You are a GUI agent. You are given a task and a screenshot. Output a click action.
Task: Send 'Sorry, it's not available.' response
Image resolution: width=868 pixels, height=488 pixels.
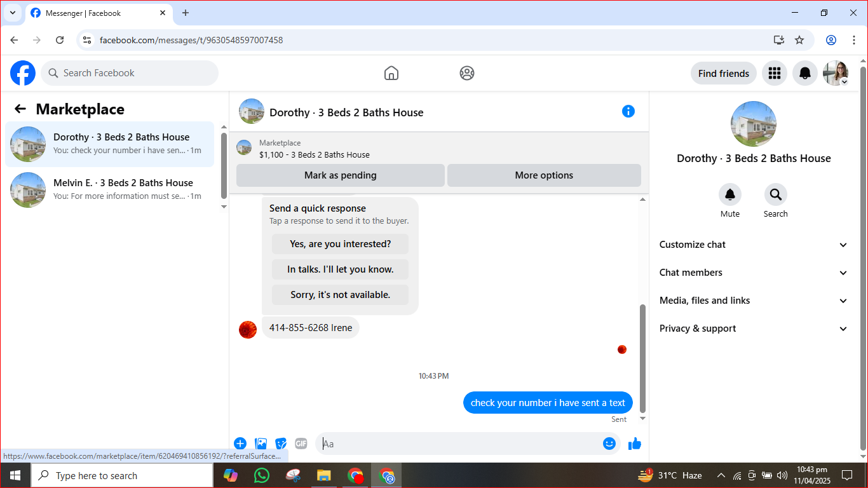pyautogui.click(x=341, y=295)
